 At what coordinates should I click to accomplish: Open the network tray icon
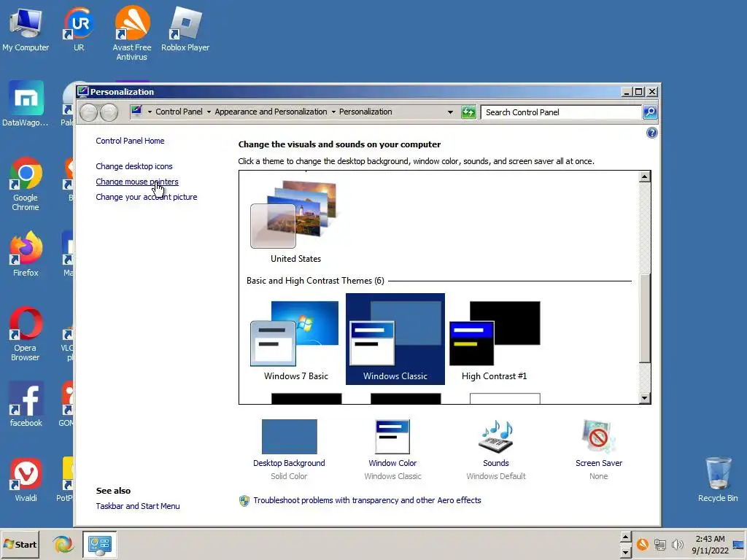click(x=659, y=544)
